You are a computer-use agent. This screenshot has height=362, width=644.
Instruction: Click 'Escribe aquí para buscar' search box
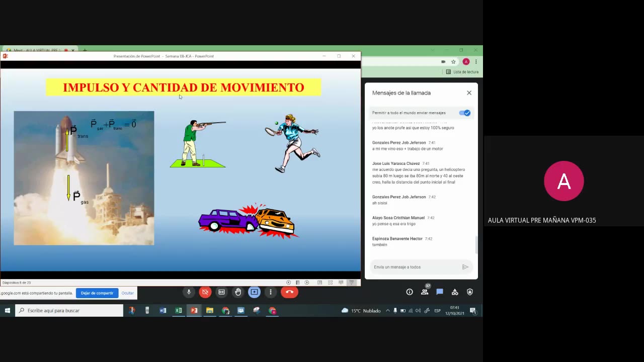click(x=69, y=311)
